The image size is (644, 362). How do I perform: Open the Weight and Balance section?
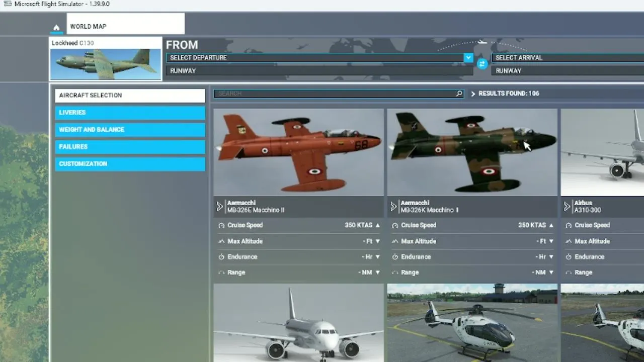click(x=130, y=130)
